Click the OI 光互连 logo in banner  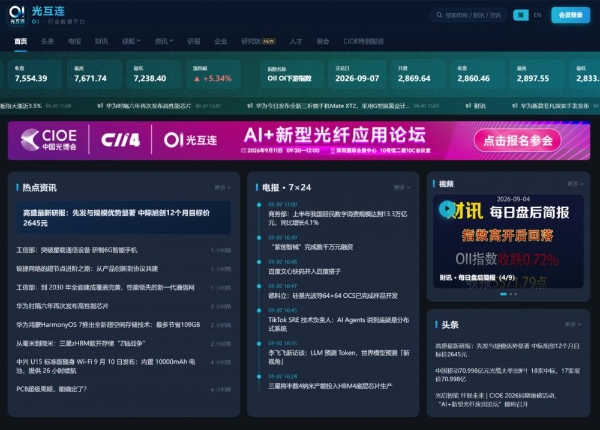(x=190, y=140)
